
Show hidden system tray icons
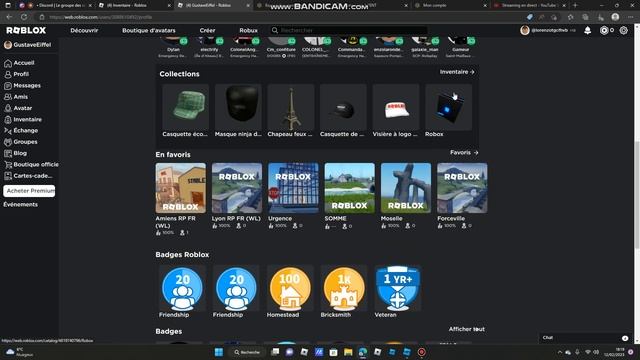[560, 352]
